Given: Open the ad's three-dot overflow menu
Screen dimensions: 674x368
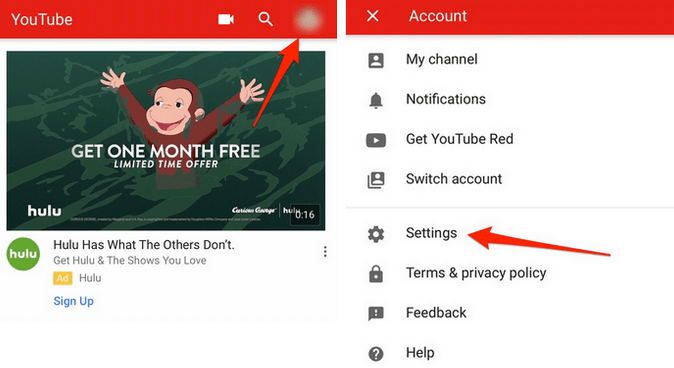Looking at the screenshot, I should pyautogui.click(x=325, y=251).
